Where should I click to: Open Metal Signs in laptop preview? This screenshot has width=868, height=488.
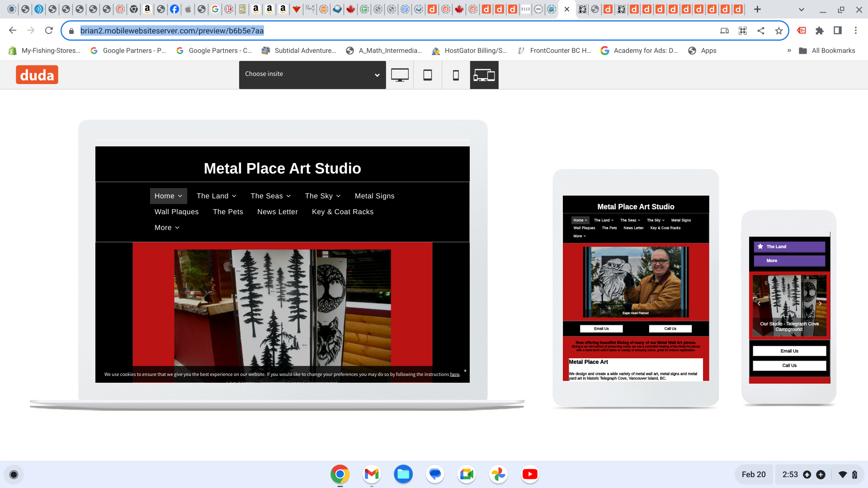(x=375, y=196)
